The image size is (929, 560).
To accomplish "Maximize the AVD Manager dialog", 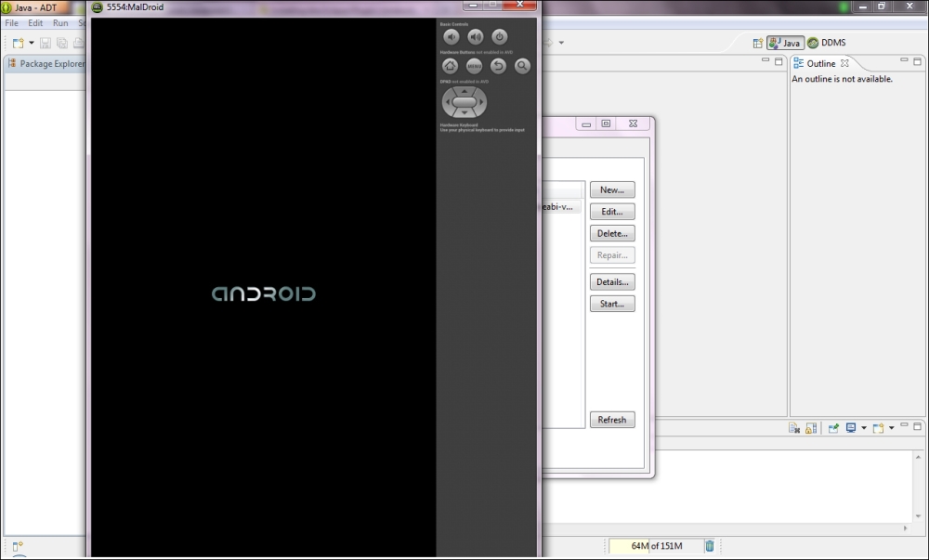I will 606,124.
